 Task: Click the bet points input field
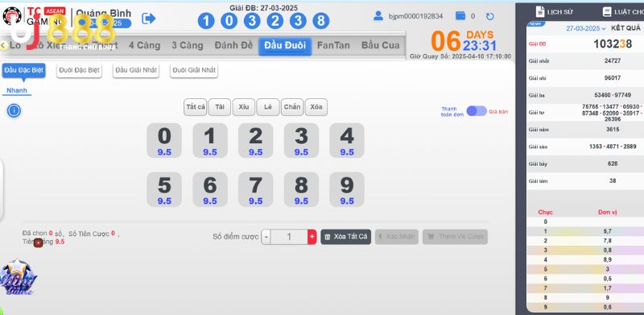[289, 237]
